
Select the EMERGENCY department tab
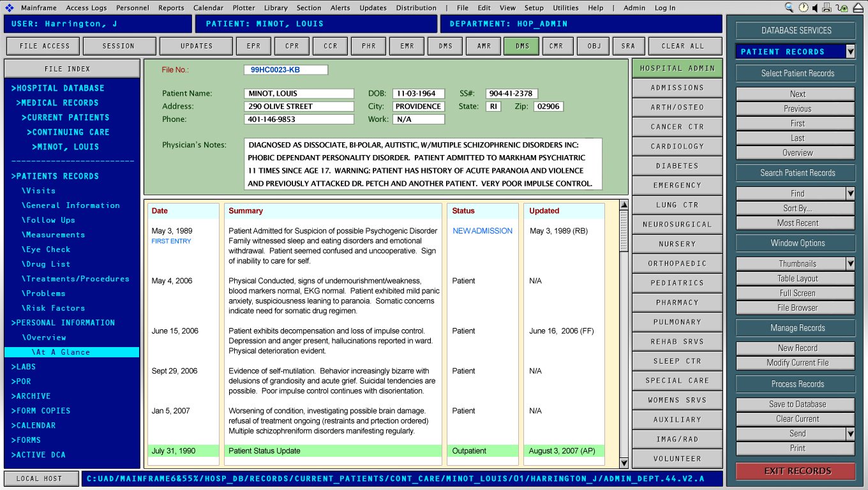point(677,185)
